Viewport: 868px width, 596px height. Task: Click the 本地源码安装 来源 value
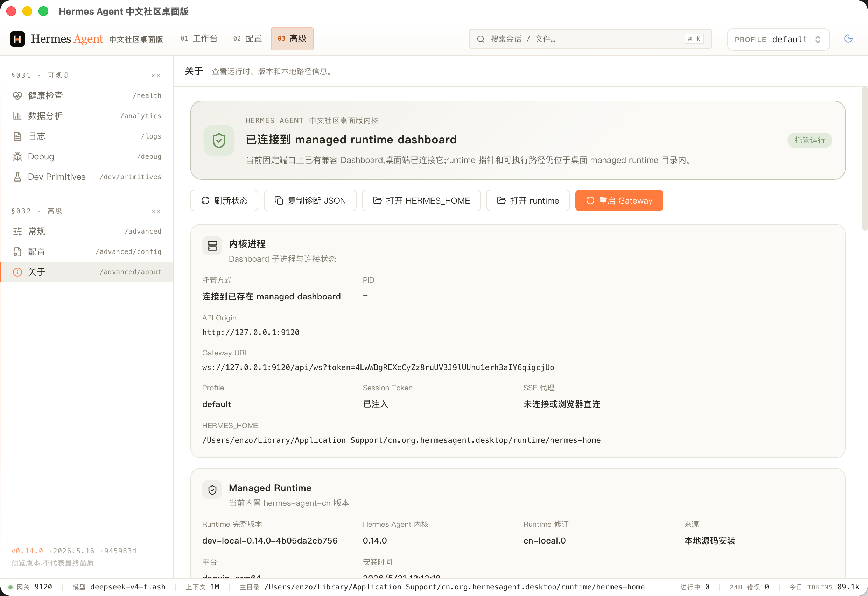pos(709,541)
